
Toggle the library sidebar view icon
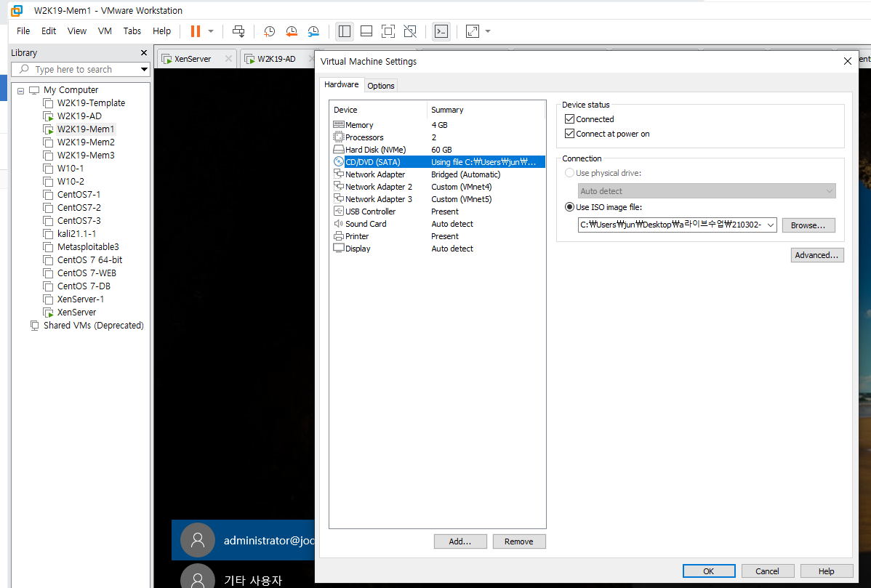[x=345, y=31]
